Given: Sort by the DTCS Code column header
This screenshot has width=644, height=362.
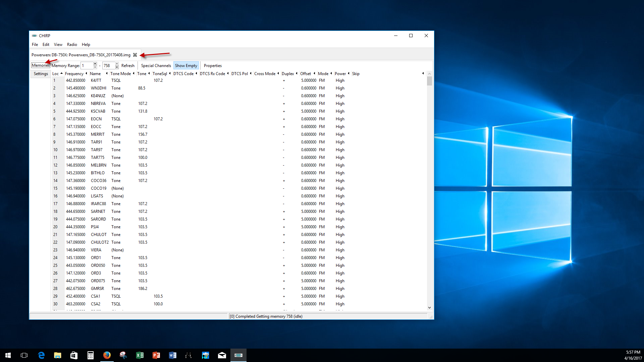Looking at the screenshot, I should tap(185, 74).
